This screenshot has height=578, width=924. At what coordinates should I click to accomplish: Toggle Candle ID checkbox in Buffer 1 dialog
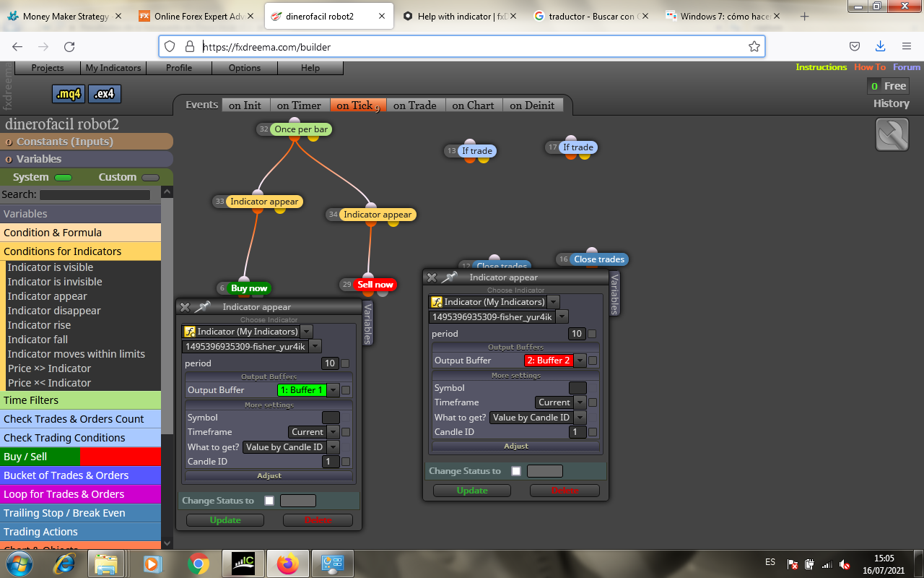coord(346,462)
